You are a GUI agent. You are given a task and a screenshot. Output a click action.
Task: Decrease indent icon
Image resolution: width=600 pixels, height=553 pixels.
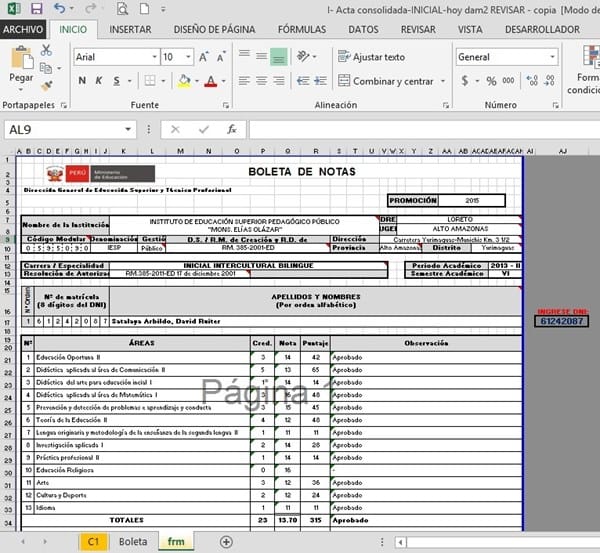[x=303, y=81]
